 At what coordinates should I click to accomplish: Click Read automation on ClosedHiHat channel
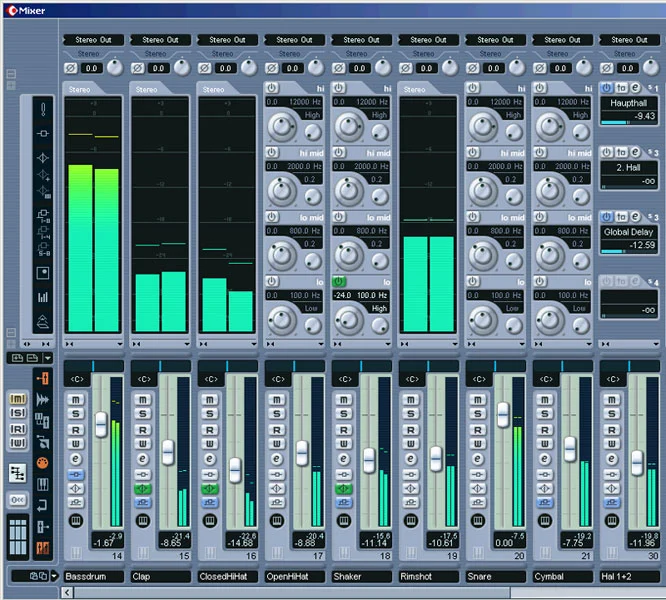[x=208, y=430]
